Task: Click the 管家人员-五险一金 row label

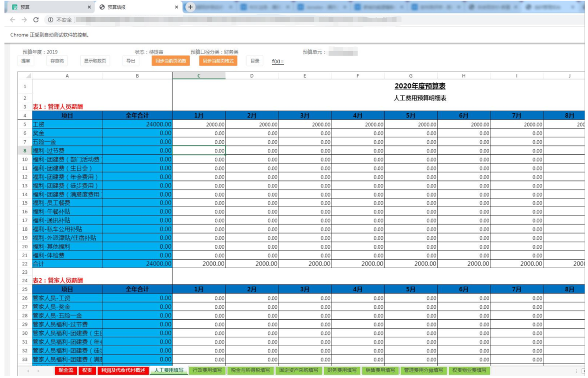Action: (67, 315)
